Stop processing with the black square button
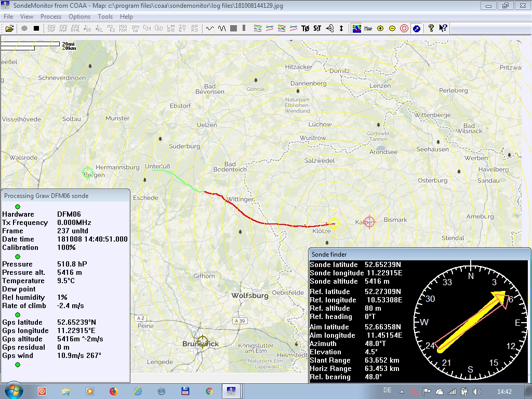The image size is (532, 399). pos(36,29)
